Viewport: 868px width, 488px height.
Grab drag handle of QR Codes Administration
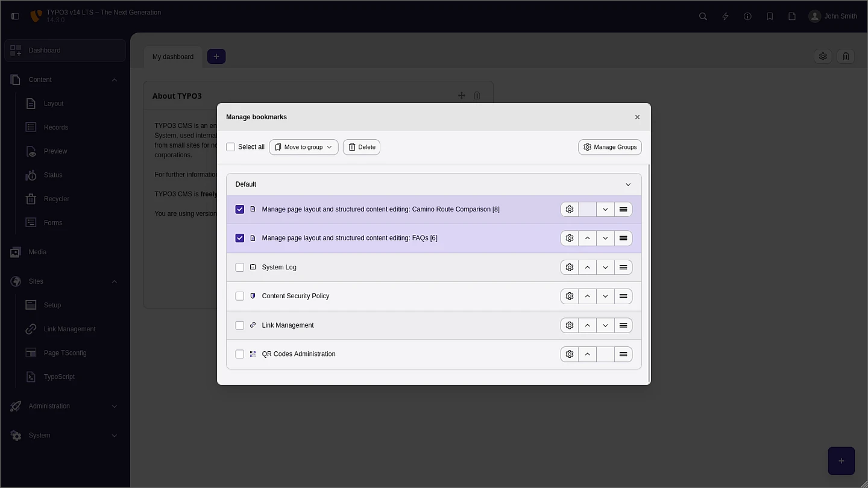click(623, 354)
